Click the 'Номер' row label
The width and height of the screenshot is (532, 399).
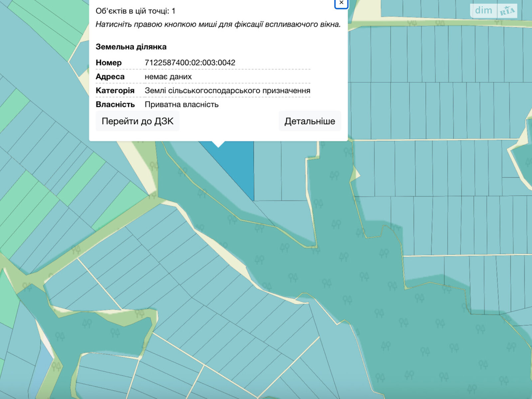click(109, 63)
